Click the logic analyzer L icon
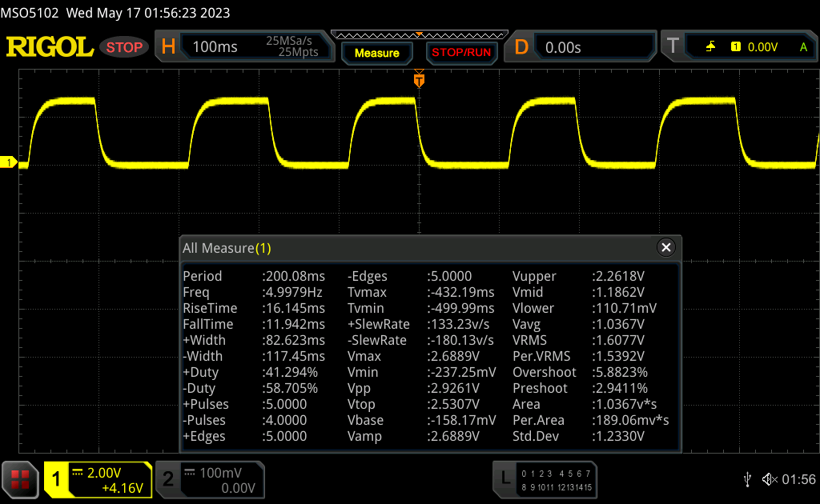The height and width of the screenshot is (504, 820). [505, 478]
